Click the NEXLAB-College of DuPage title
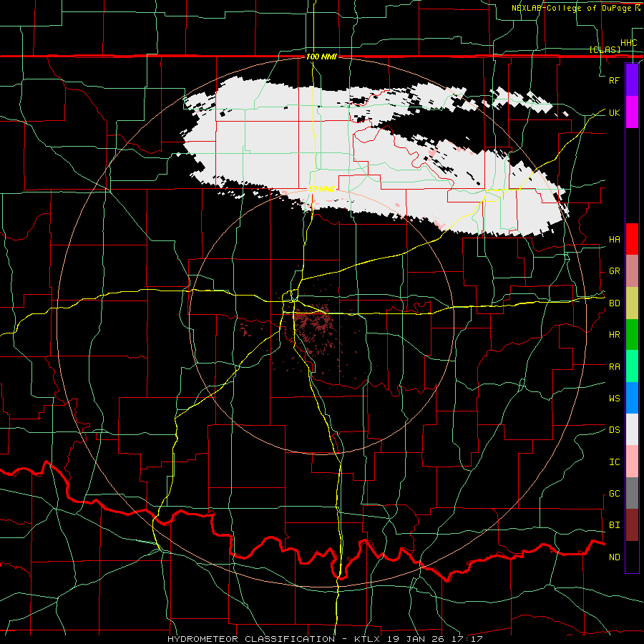 [575, 8]
